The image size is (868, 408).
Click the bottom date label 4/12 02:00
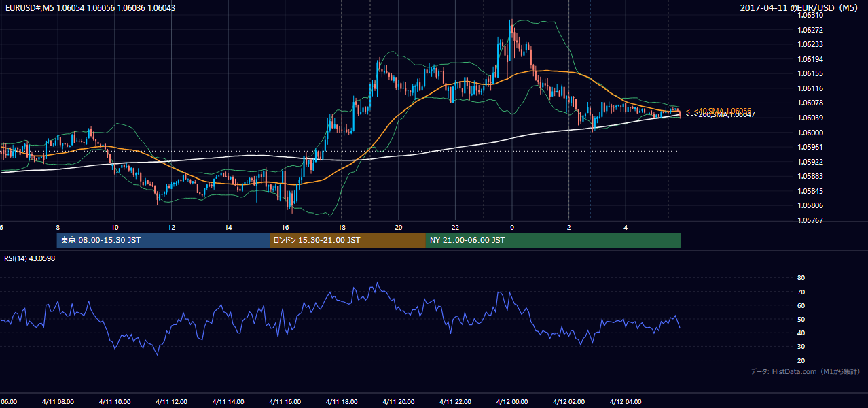pos(568,402)
